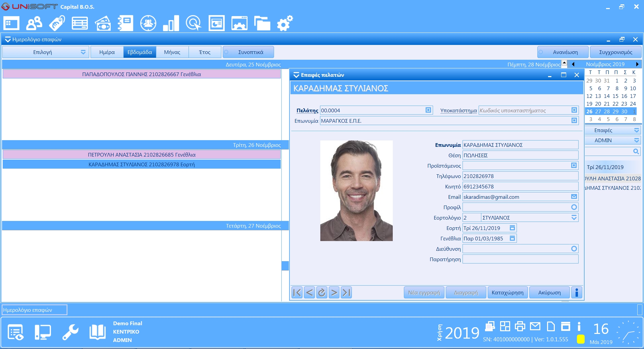Open the manual book icon in bottom bar
Image resolution: width=644 pixels, height=349 pixels.
click(98, 332)
